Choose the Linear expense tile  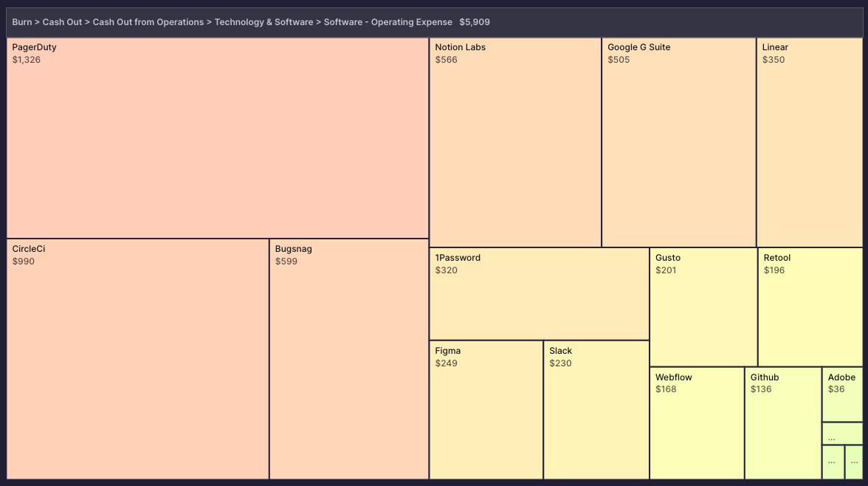click(809, 143)
